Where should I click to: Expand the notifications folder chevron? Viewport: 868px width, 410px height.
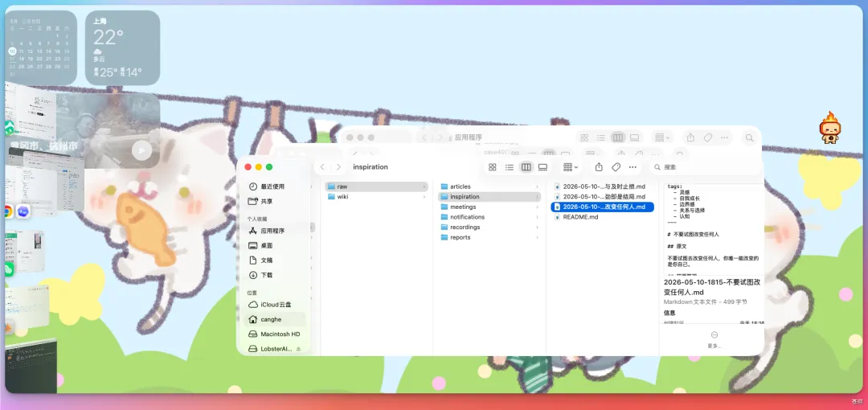coord(538,216)
